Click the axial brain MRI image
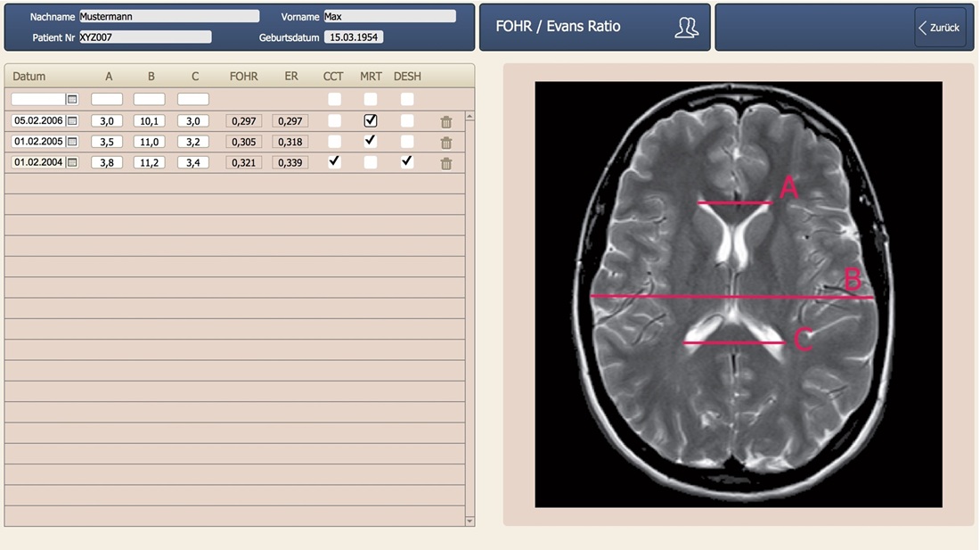 739,294
